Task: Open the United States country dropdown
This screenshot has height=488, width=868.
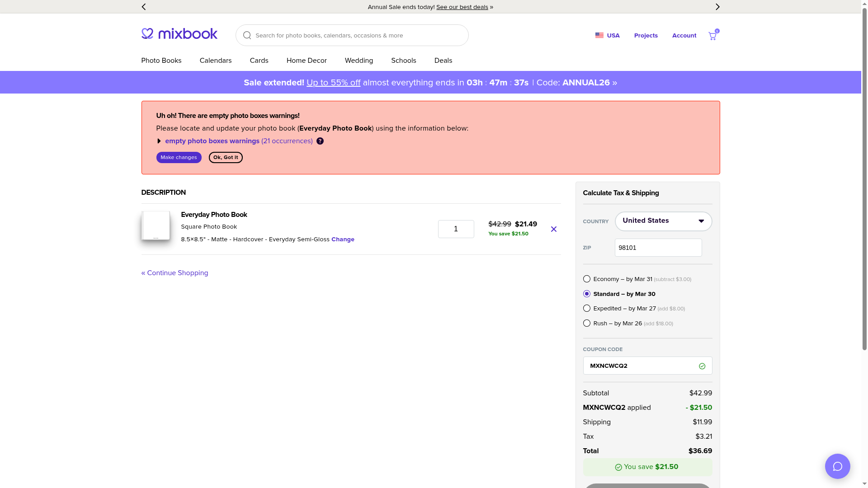Action: 663,221
